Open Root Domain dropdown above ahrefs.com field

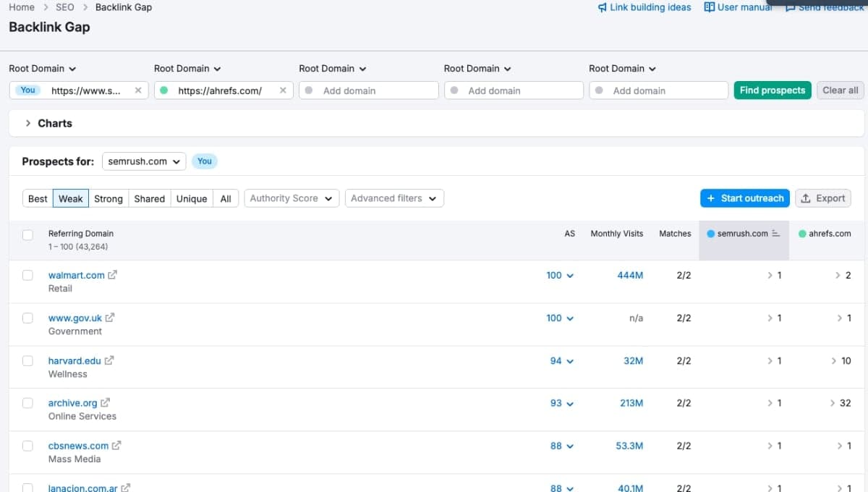tap(187, 69)
